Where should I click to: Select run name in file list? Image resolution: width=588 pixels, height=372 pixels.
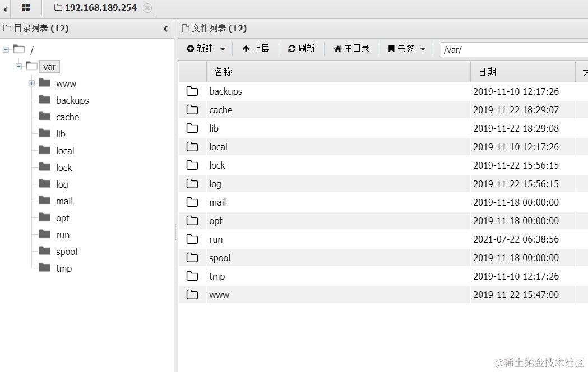[x=216, y=239]
